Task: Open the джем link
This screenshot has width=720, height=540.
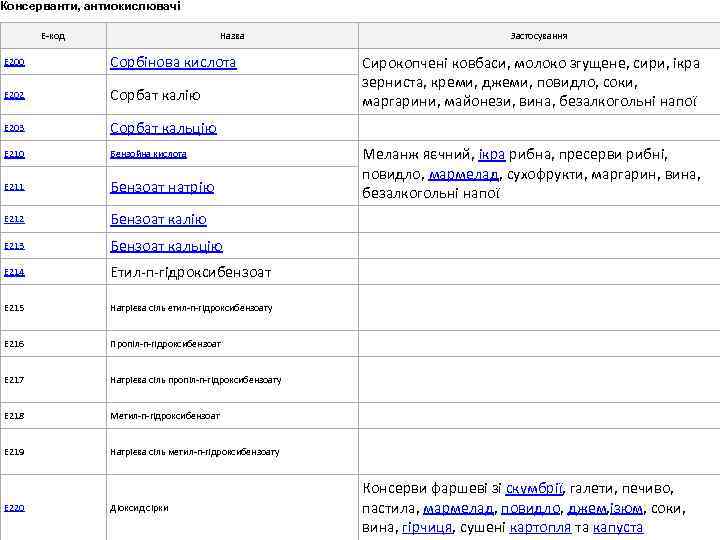Action: pyautogui.click(x=587, y=508)
